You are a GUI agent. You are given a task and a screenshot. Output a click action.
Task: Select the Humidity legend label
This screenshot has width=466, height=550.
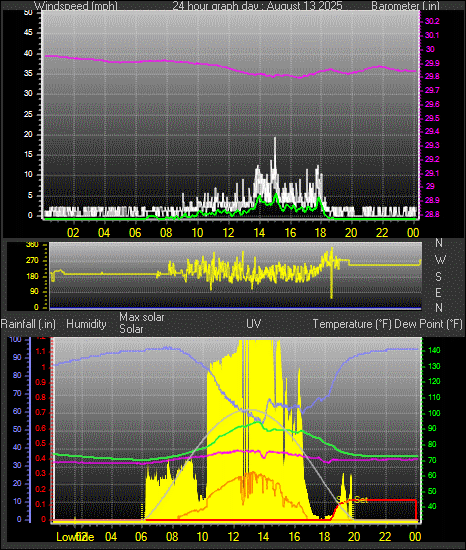[86, 324]
